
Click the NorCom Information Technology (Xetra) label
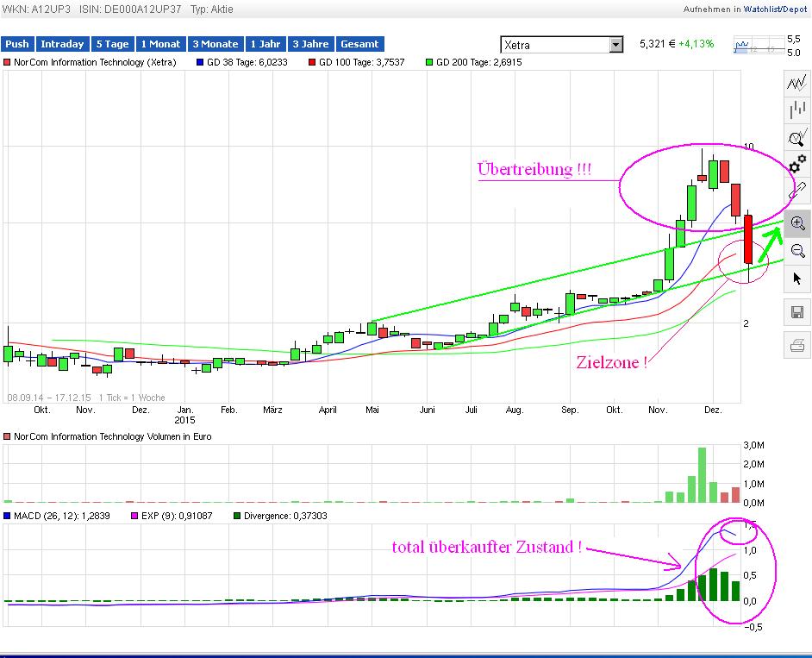coord(95,62)
